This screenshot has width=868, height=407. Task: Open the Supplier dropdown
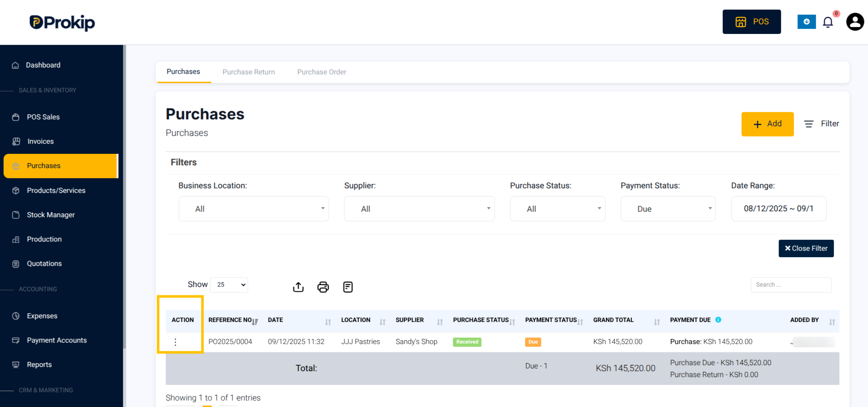pyautogui.click(x=419, y=209)
